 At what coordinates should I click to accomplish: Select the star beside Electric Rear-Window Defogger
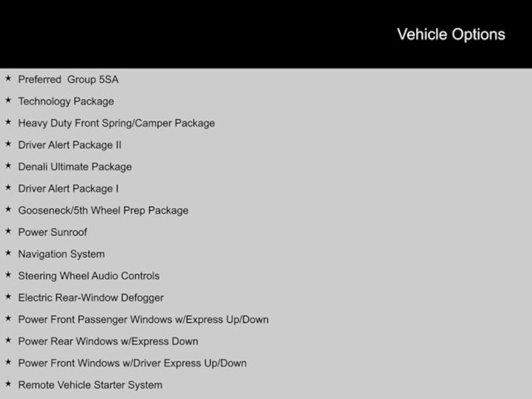tap(8, 297)
